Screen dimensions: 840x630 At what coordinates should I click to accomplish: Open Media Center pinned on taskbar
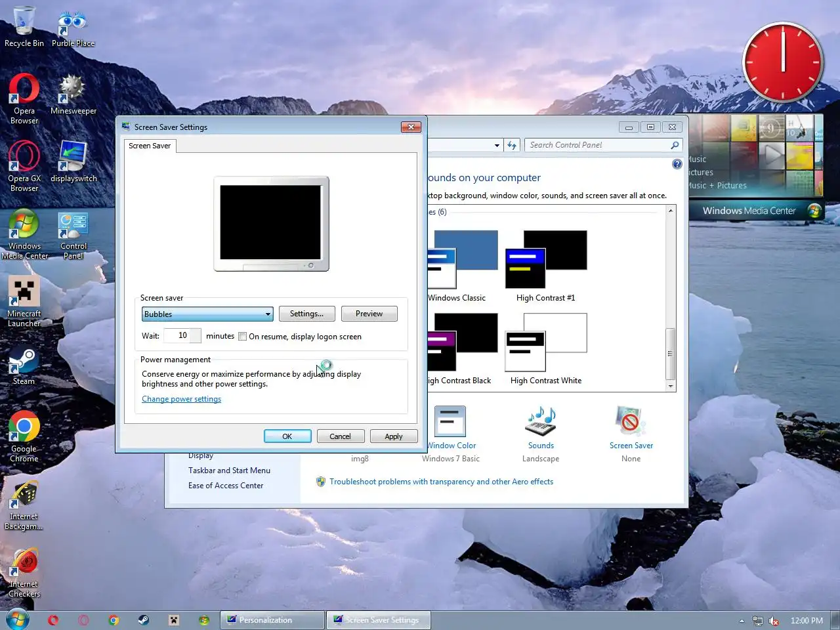pos(204,620)
